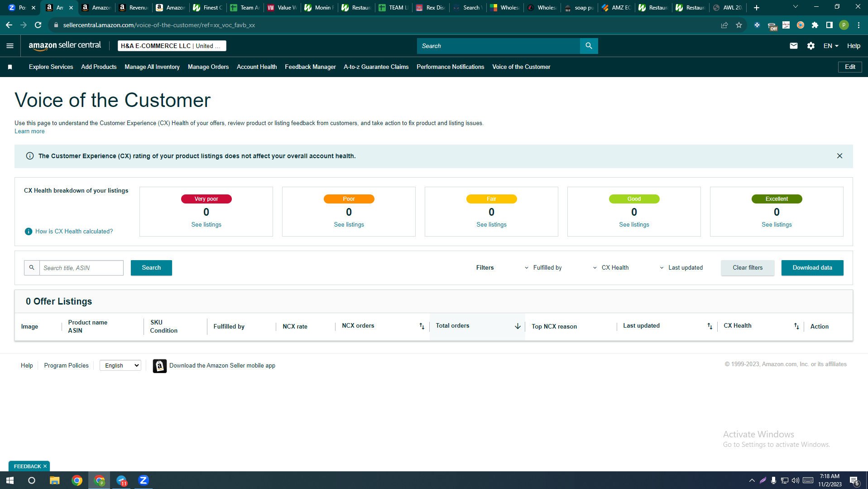Close the FEEDBACK tab widget
Viewport: 868px width, 489px height.
coord(45,466)
